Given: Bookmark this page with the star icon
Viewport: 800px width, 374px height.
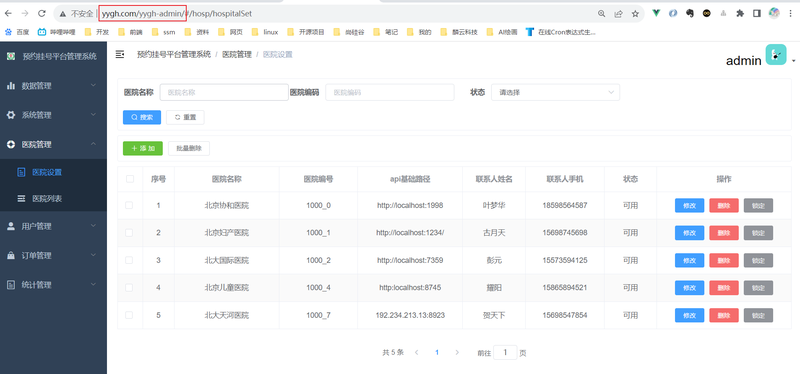Looking at the screenshot, I should [x=635, y=14].
